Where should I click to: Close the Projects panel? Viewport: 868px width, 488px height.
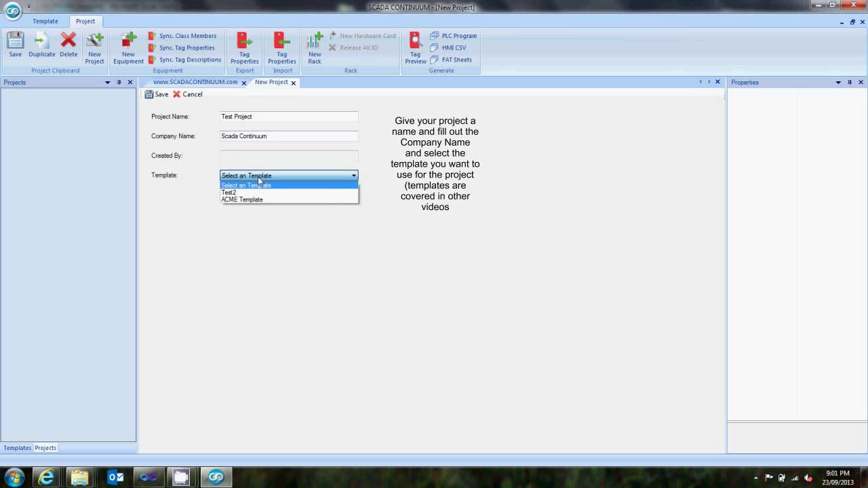(130, 83)
